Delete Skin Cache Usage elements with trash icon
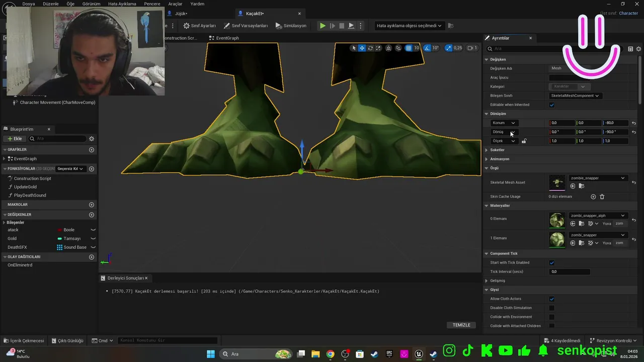The height and width of the screenshot is (362, 644). (602, 197)
